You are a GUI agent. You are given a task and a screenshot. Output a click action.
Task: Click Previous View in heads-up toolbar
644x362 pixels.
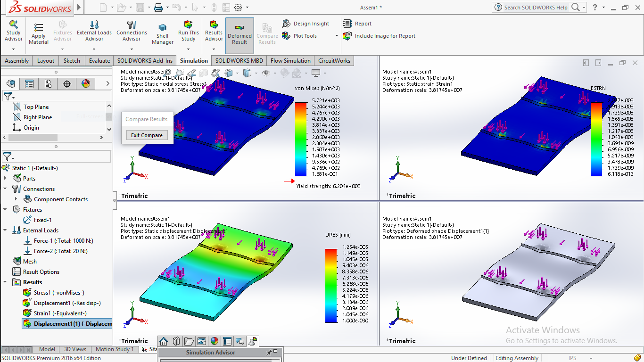click(191, 73)
